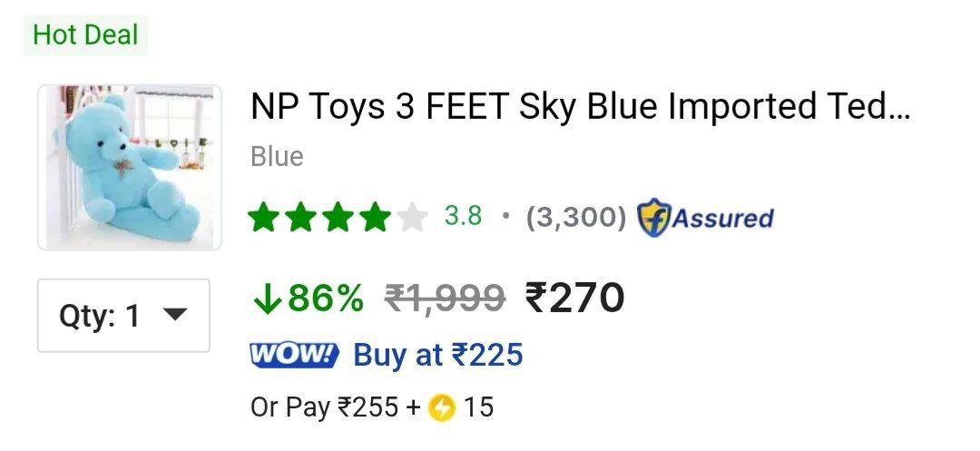The width and height of the screenshot is (980, 451).
Task: Click the Hot Deal badge
Action: 85,35
